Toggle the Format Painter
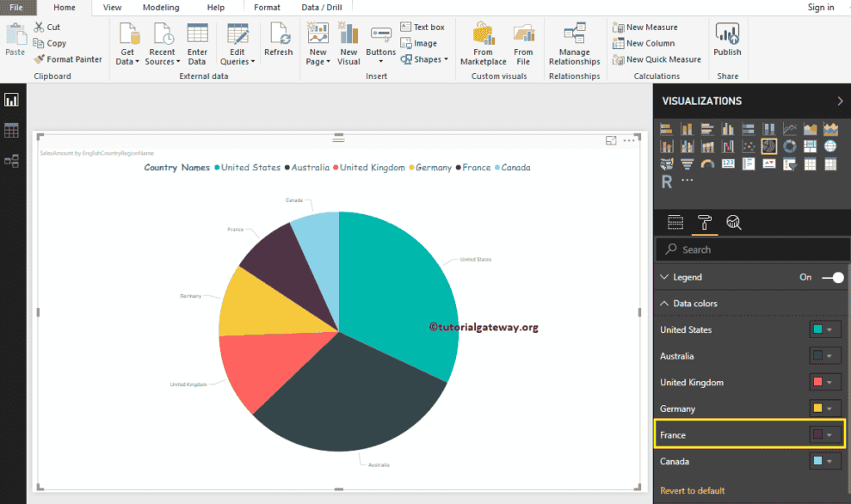Viewport: 851px width, 504px height. (x=68, y=59)
